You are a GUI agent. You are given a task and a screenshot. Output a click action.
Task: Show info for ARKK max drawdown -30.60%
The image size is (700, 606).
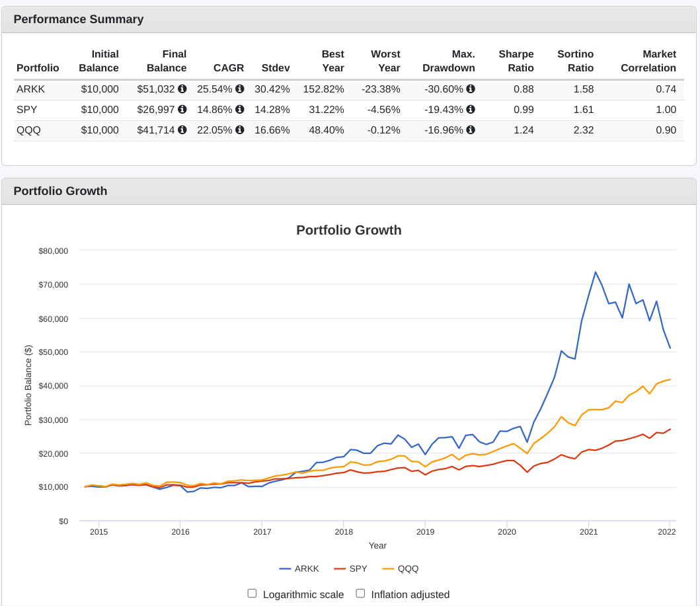point(471,89)
